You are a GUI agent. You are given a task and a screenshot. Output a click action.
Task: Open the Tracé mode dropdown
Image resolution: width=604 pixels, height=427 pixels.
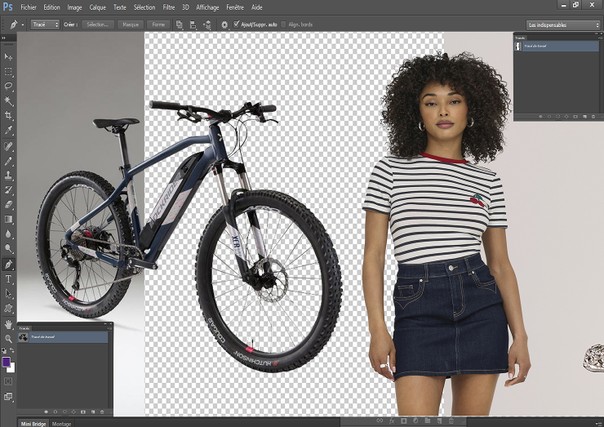[x=44, y=23]
